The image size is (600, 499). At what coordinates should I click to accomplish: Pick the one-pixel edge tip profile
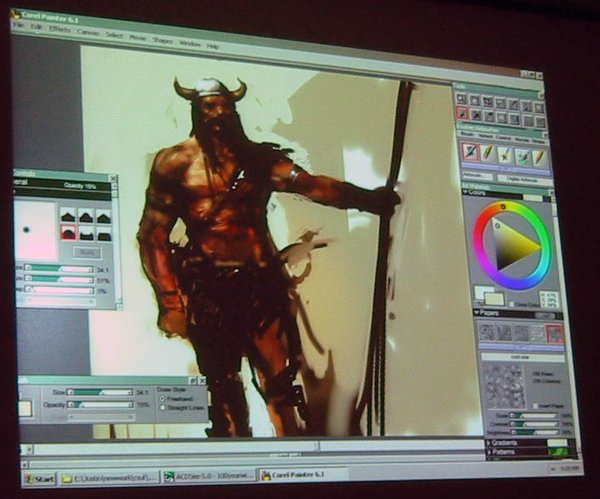point(104,234)
